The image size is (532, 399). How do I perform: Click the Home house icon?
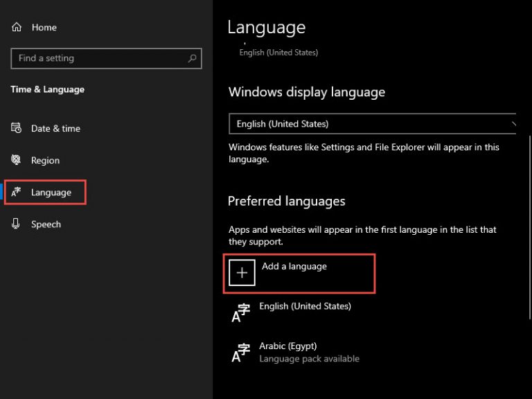(x=17, y=27)
